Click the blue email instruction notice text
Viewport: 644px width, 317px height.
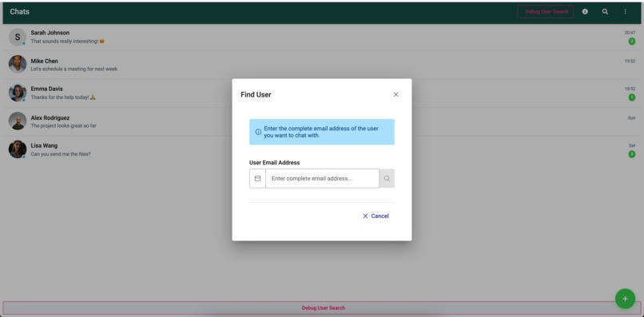click(321, 132)
